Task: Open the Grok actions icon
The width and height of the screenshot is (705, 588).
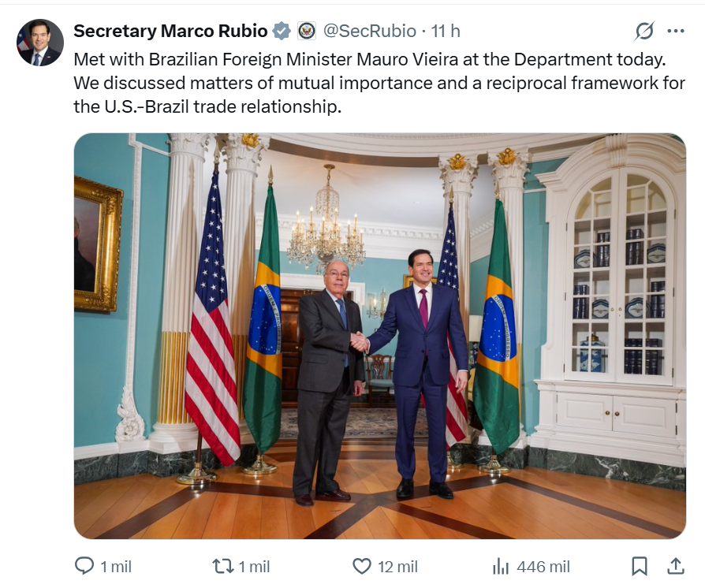Action: pos(644,31)
